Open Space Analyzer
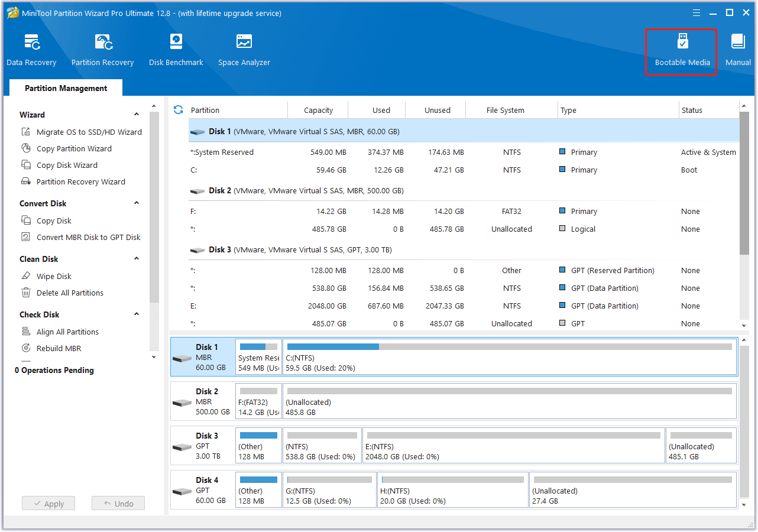 tap(244, 50)
